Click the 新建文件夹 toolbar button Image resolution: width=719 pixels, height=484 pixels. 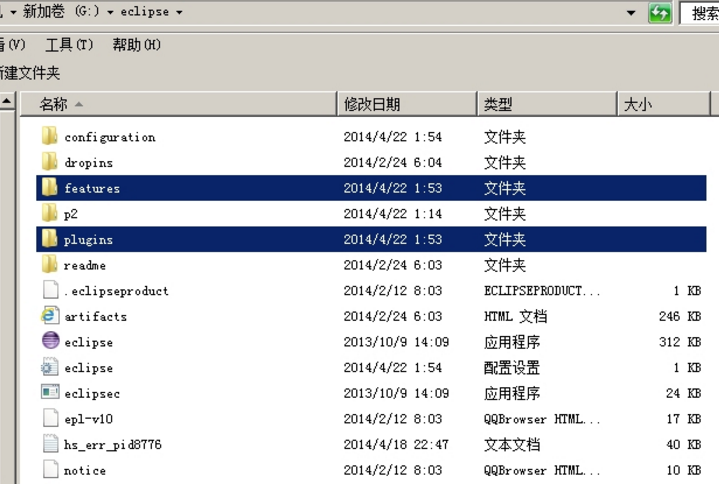(x=29, y=72)
